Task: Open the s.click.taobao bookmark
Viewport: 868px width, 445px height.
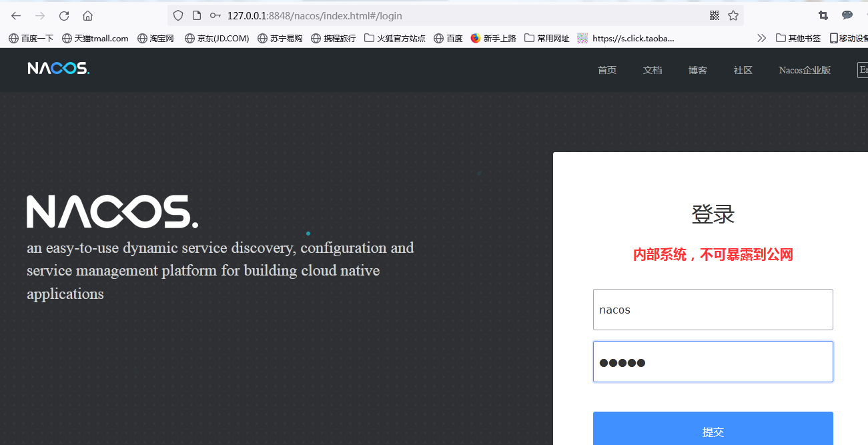Action: (x=626, y=38)
